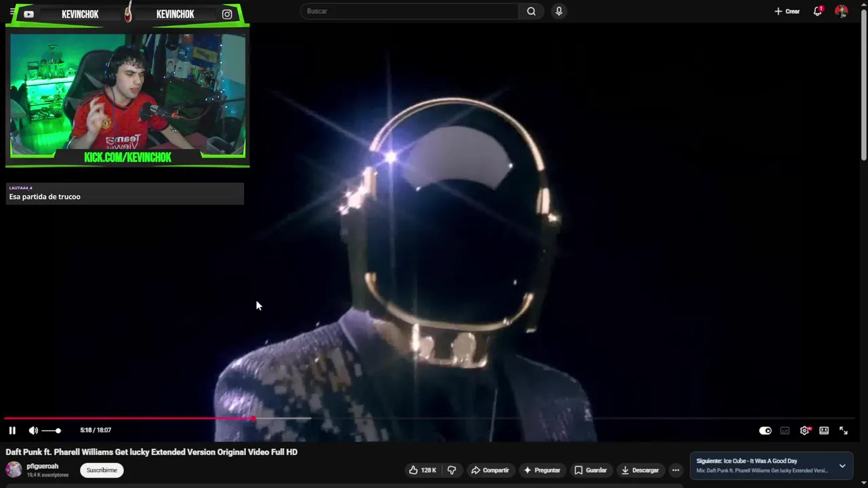
Task: Click the video title text
Action: point(152,452)
